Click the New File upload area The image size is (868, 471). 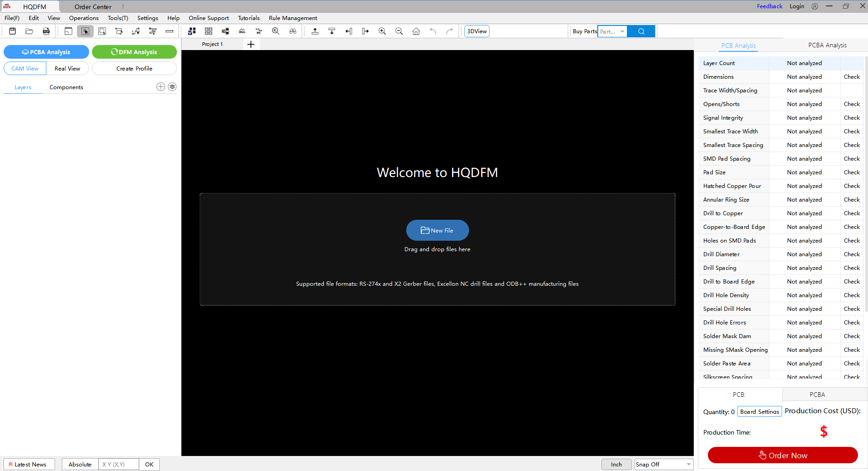click(437, 230)
